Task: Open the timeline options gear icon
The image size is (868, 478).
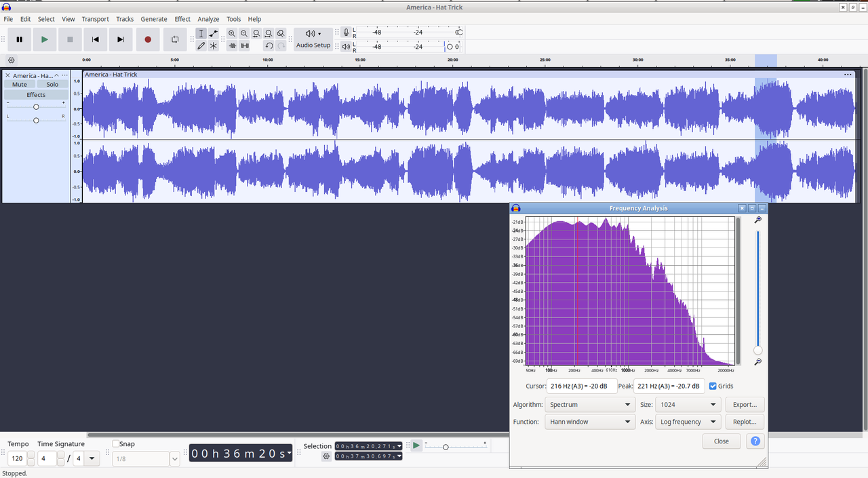Action: click(x=11, y=60)
